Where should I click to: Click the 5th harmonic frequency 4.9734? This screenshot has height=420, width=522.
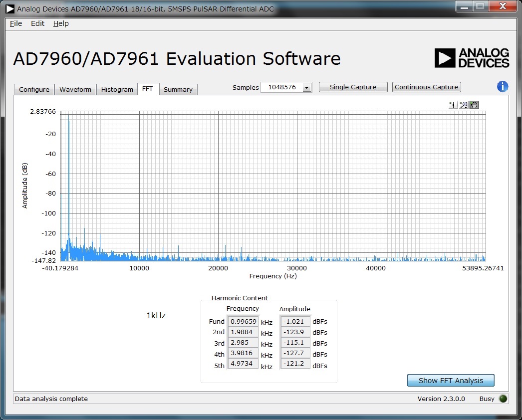244,364
